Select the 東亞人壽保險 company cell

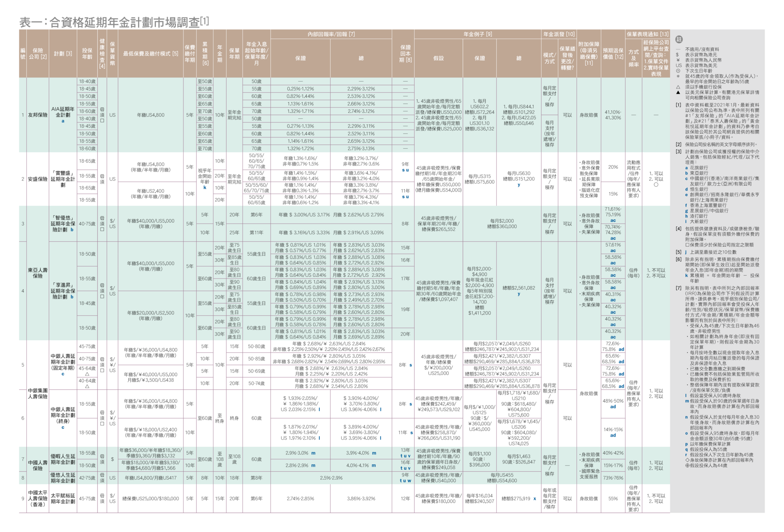38,273
